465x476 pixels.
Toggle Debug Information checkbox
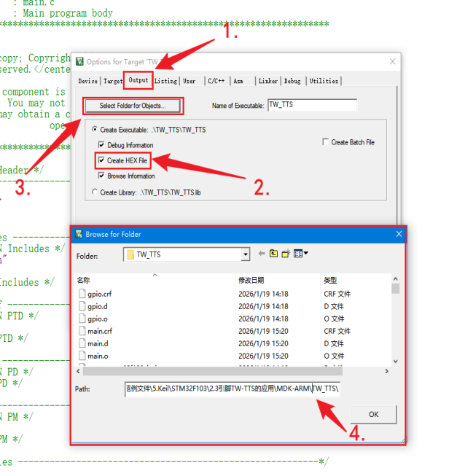coord(101,145)
